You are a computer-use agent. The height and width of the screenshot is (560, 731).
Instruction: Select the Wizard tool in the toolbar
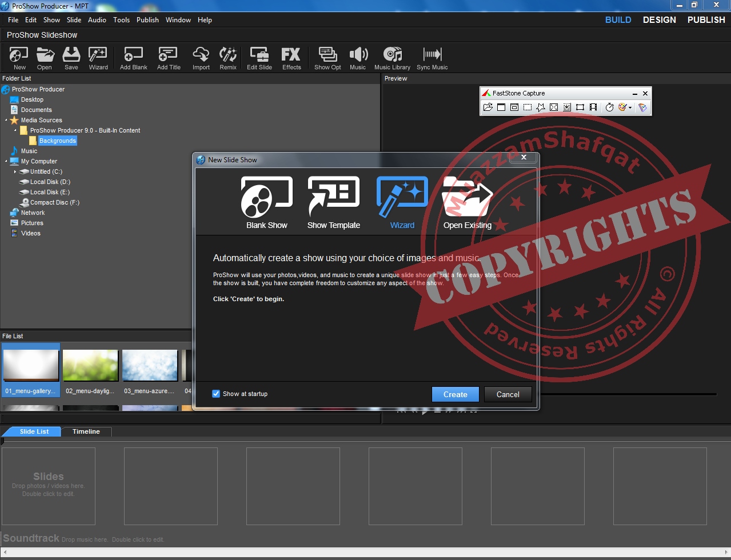[98, 57]
